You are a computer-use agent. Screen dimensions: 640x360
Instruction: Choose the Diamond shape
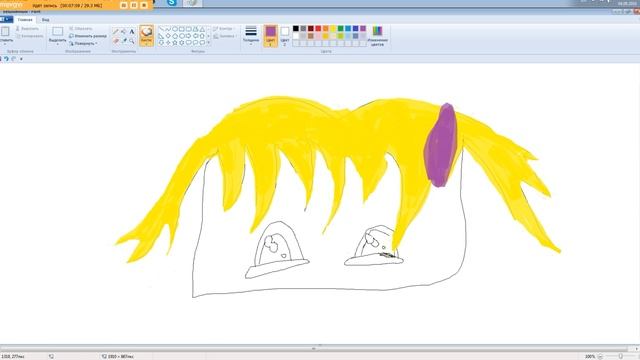click(x=168, y=36)
